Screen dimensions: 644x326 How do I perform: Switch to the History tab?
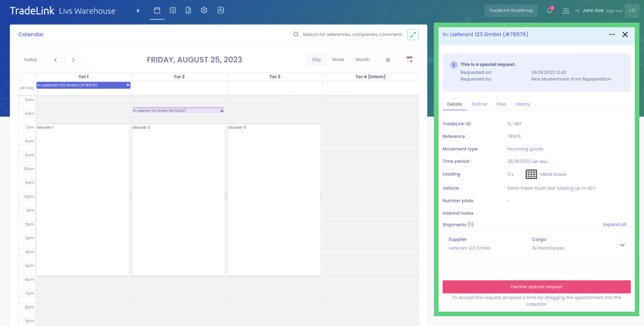coord(522,104)
